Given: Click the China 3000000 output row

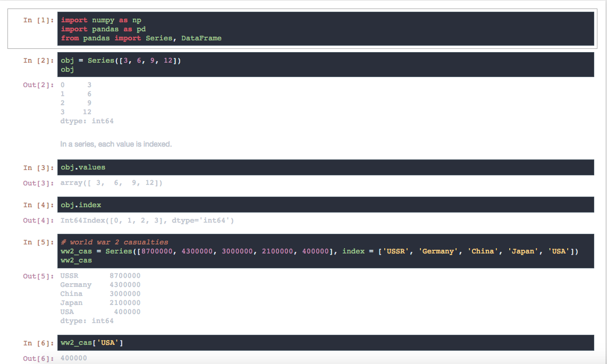Looking at the screenshot, I should click(100, 294).
